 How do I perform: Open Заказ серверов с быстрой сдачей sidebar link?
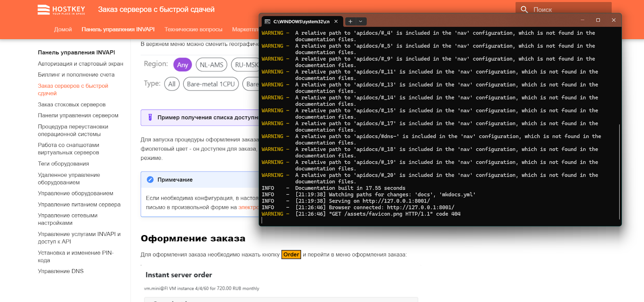pyautogui.click(x=73, y=89)
